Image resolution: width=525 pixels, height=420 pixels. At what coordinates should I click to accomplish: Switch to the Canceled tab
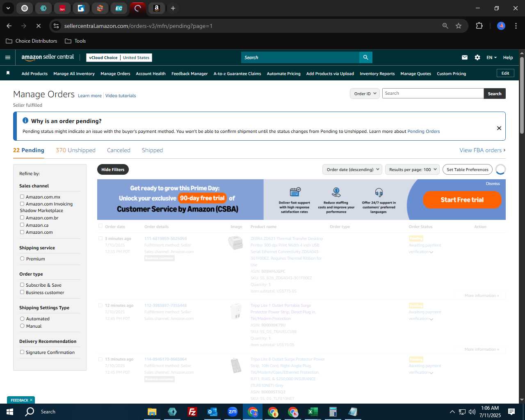click(119, 150)
